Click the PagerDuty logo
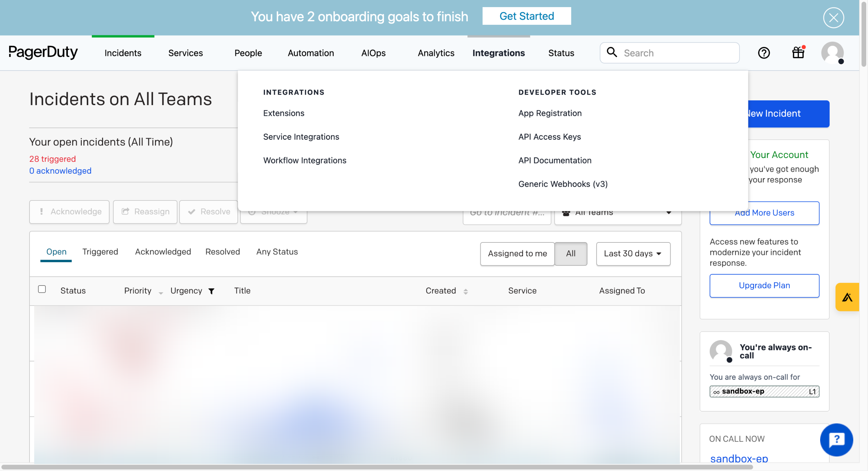 click(x=43, y=53)
